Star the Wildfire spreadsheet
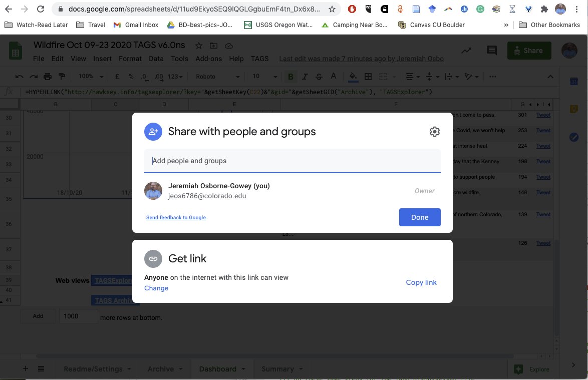 tap(199, 46)
